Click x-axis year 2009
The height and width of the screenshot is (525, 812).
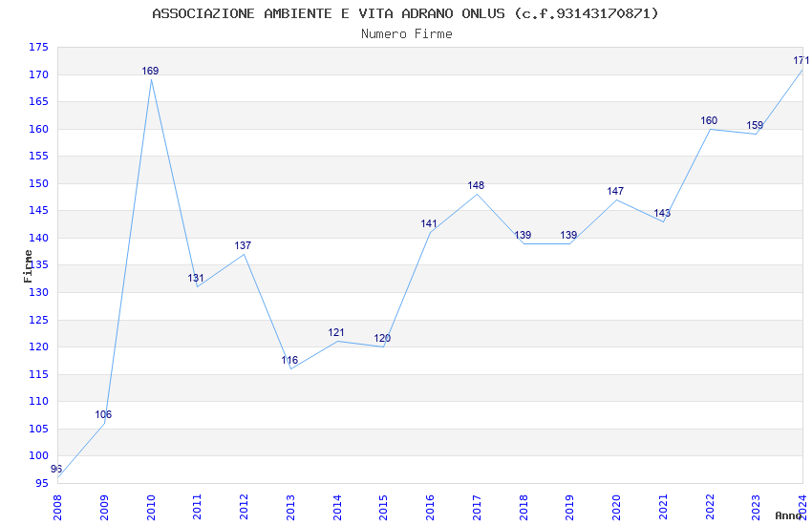104,507
